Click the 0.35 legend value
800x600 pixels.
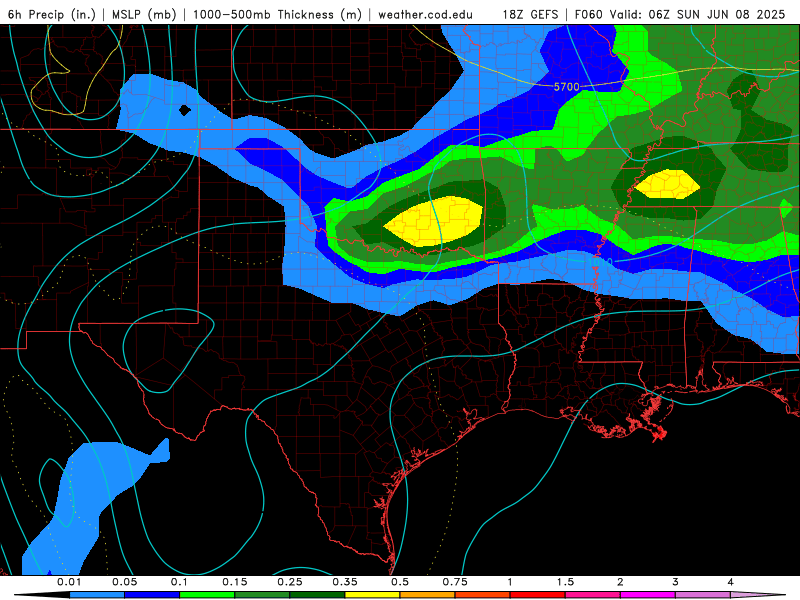(x=345, y=582)
